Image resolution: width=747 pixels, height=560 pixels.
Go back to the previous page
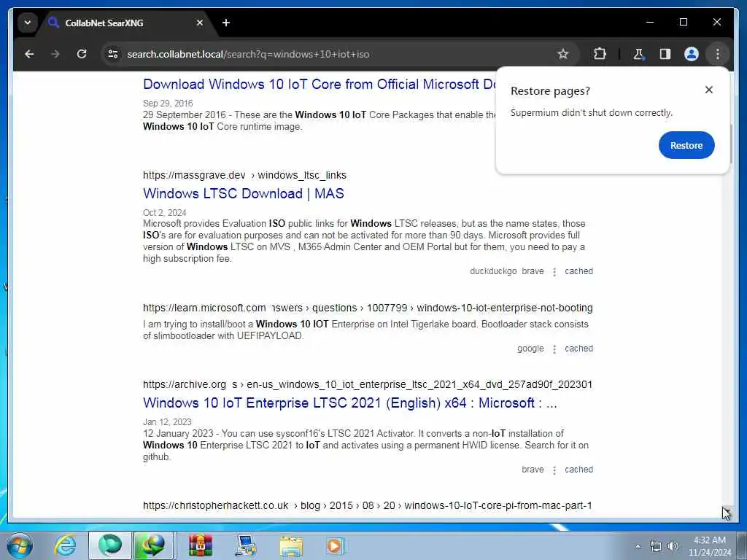(29, 54)
